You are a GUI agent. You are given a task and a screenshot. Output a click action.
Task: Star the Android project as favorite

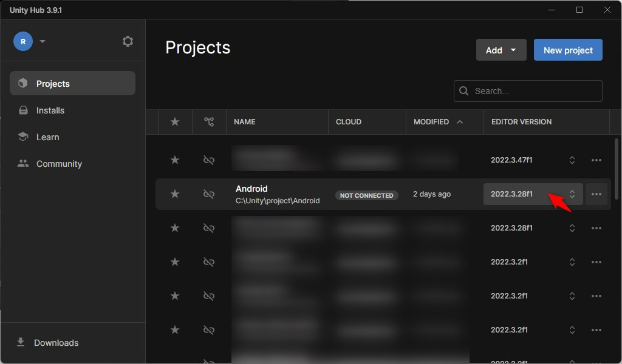[x=175, y=194]
